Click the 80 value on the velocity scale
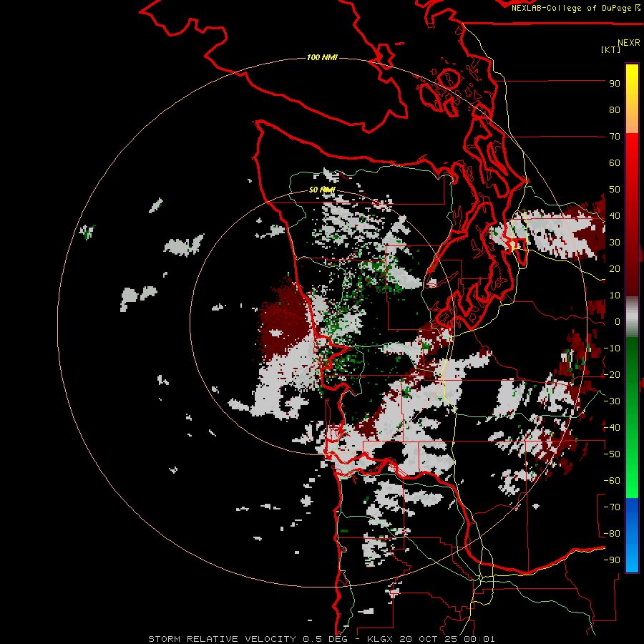The image size is (644, 644). [615, 110]
